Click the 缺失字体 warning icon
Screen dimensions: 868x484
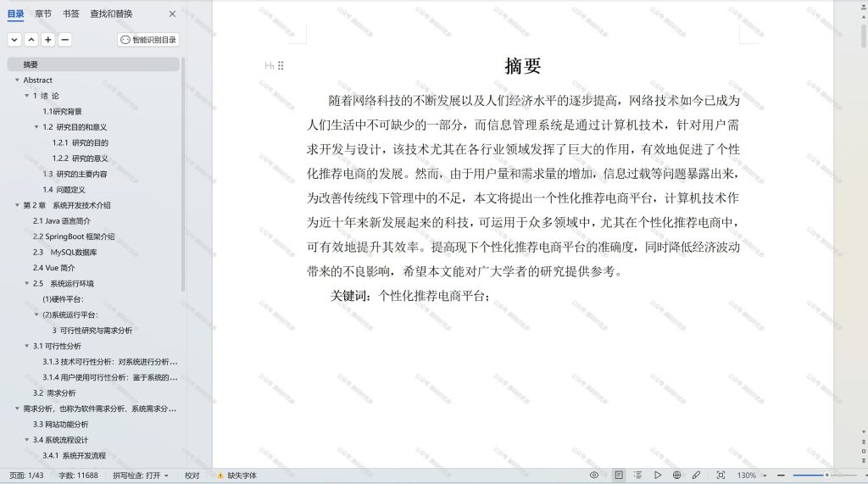pyautogui.click(x=220, y=476)
